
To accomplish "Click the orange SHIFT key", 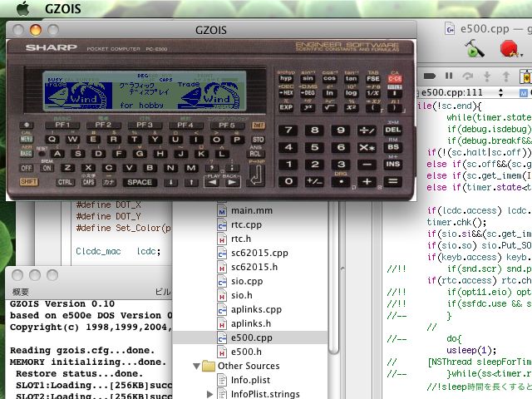I will 28,182.
